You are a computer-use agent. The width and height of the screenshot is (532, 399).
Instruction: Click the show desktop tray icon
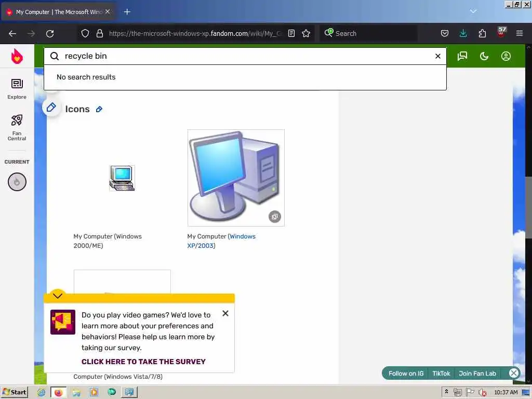526,393
